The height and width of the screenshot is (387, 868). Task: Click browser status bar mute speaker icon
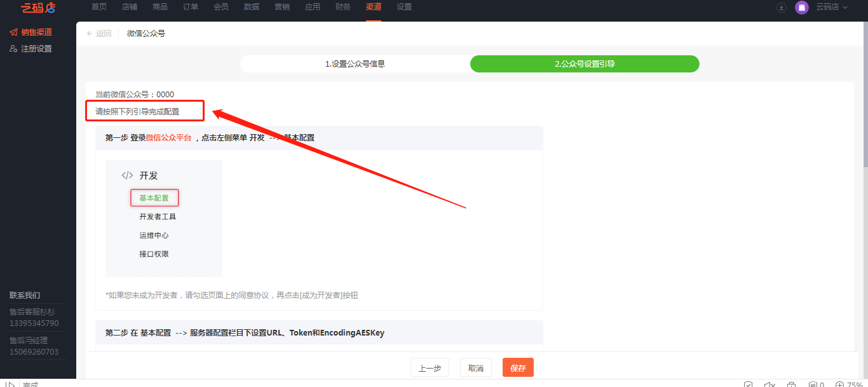click(770, 384)
